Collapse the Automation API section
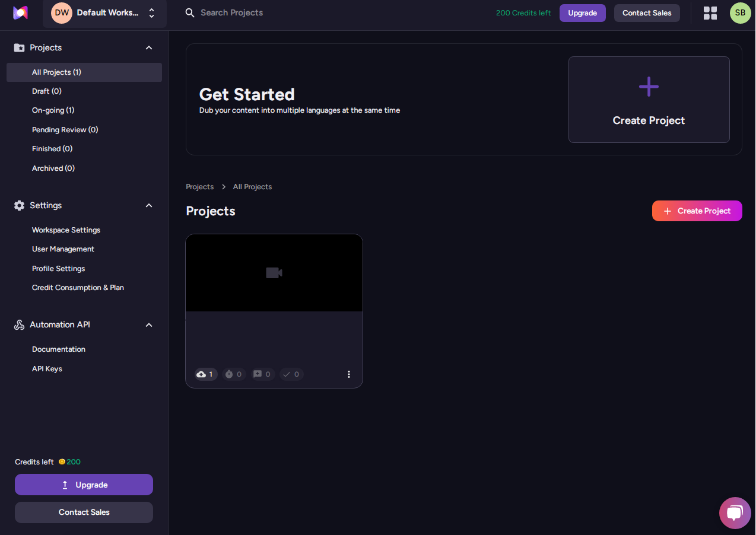 click(149, 325)
